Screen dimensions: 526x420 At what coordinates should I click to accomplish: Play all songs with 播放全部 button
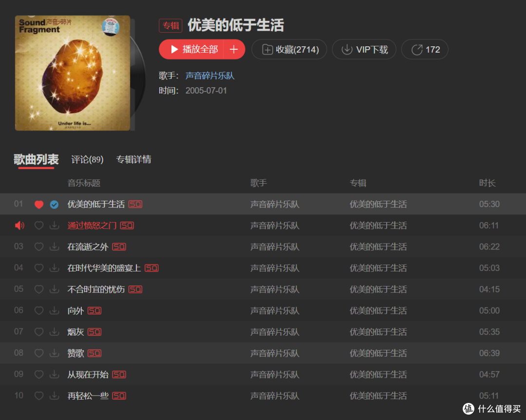pos(191,49)
